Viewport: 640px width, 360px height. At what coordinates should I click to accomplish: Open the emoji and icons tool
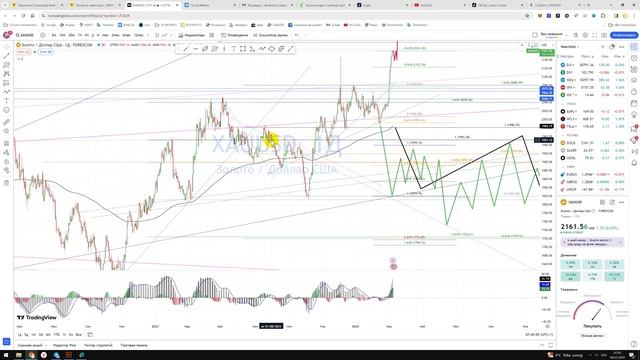(6, 110)
